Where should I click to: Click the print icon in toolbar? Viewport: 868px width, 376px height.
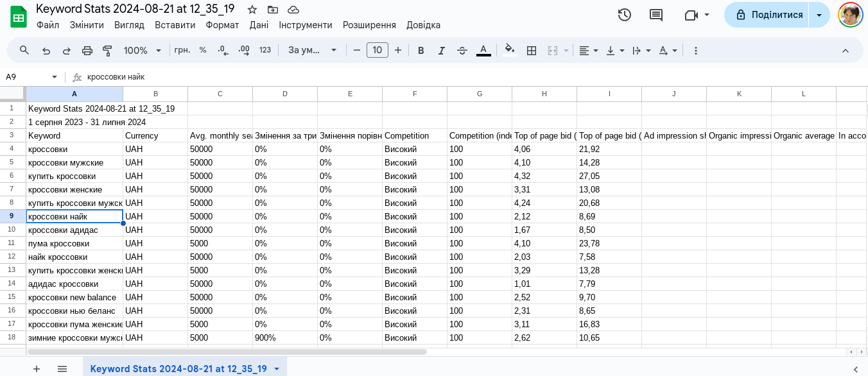(87, 51)
